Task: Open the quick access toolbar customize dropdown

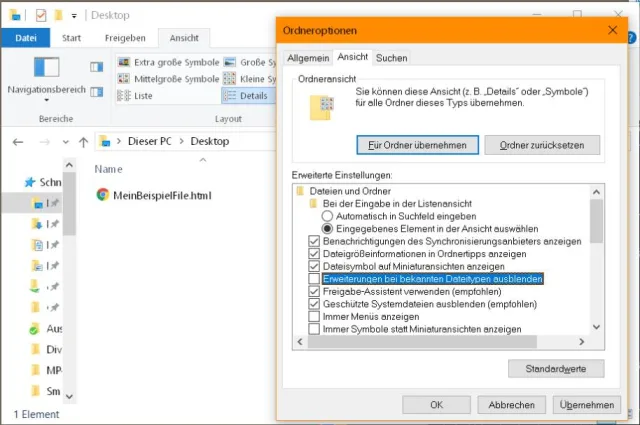Action: (x=74, y=16)
